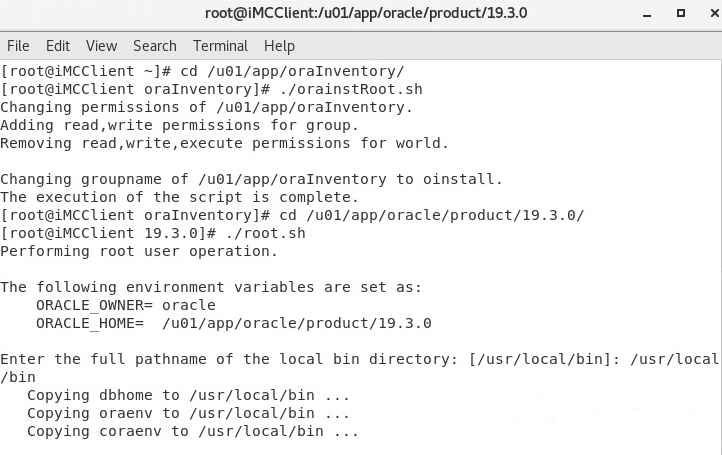
Task: Click the 'Performing root user operation' line
Action: [139, 251]
